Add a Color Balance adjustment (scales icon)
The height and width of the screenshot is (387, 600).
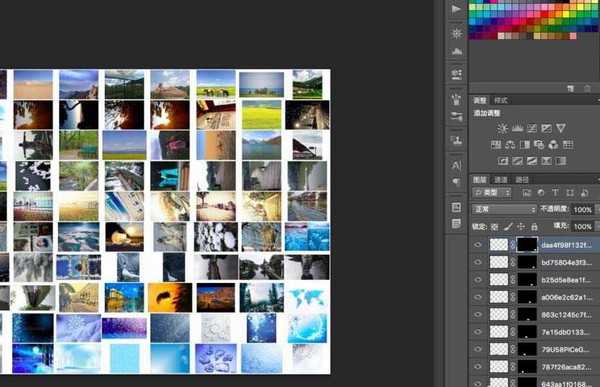tap(510, 145)
